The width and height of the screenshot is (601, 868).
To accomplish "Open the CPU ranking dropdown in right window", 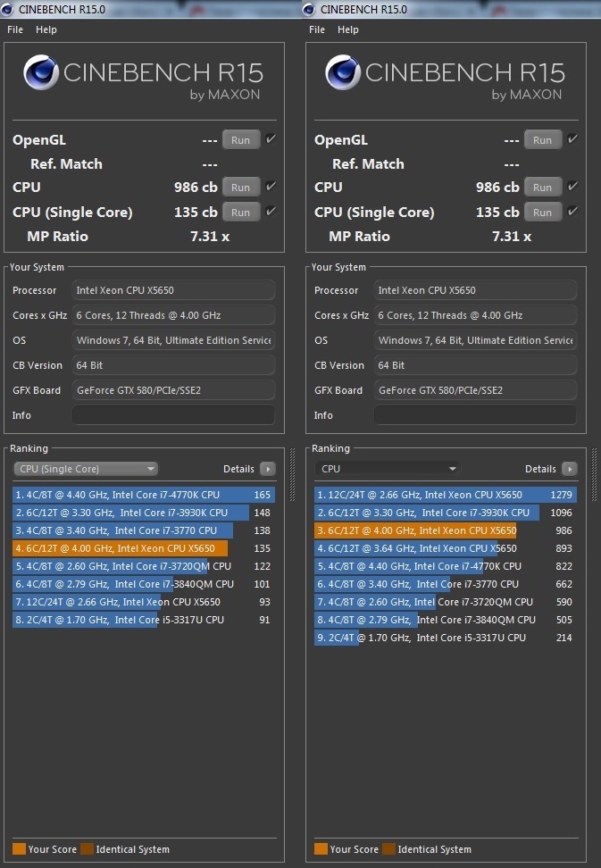I will (x=388, y=469).
